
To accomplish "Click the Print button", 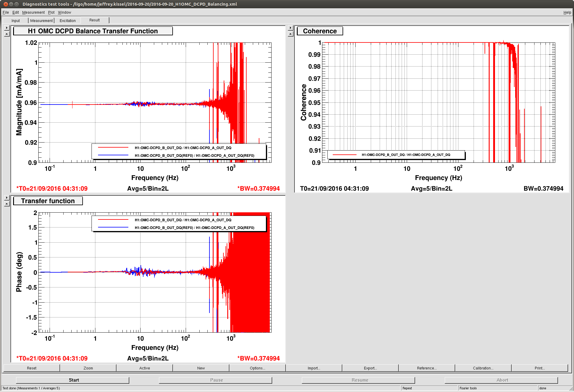I will (540, 368).
